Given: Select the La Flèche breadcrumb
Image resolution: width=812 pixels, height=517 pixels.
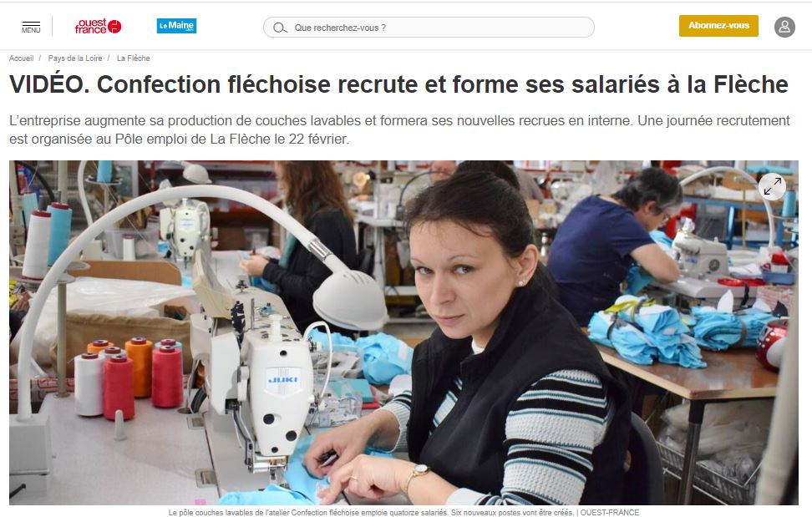Looking at the screenshot, I should click(133, 58).
